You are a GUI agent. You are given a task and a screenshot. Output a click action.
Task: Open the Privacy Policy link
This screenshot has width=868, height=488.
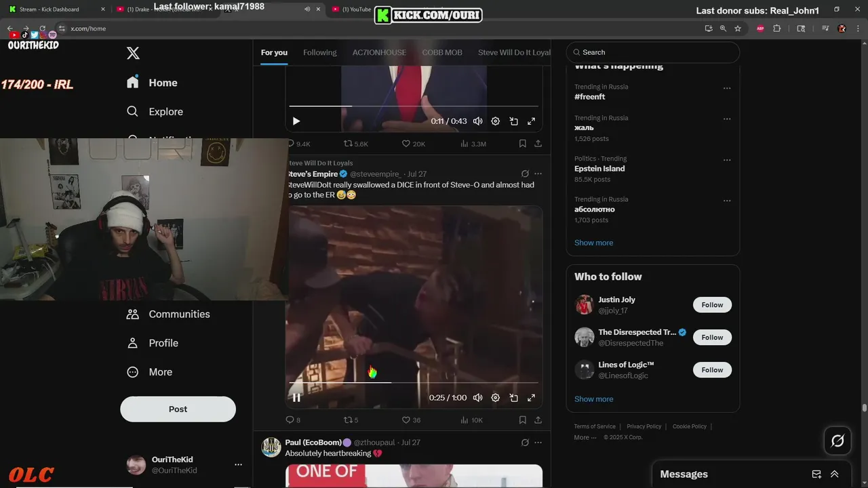click(x=644, y=426)
